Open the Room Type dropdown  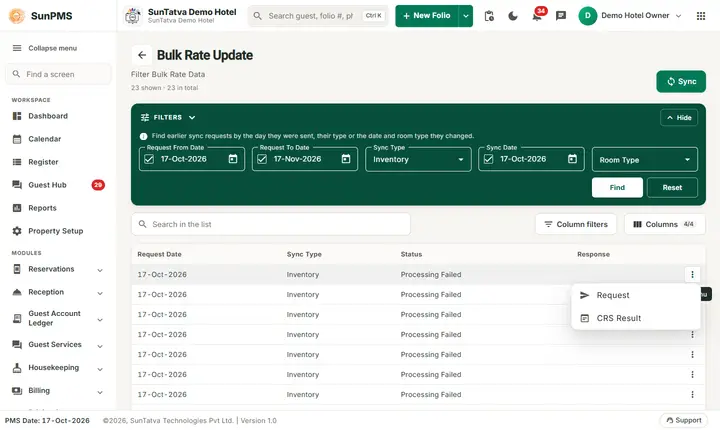[645, 160]
